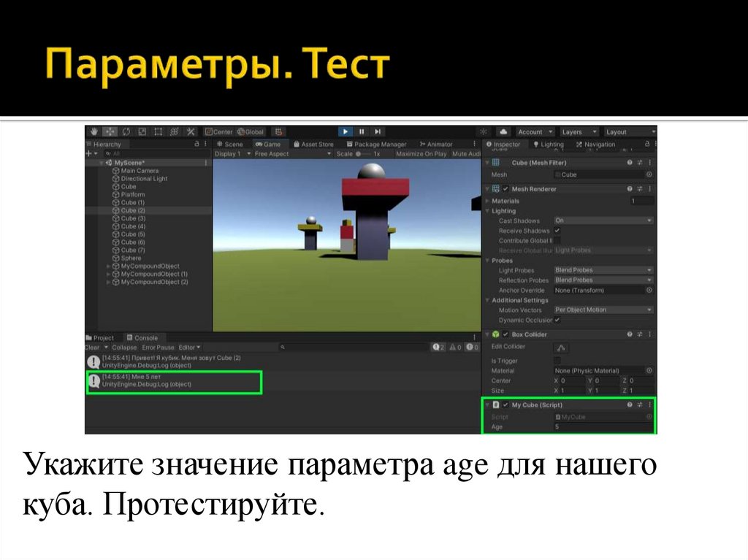Switch to the Asset Store tab
This screenshot has height=560, width=748.
[x=313, y=144]
